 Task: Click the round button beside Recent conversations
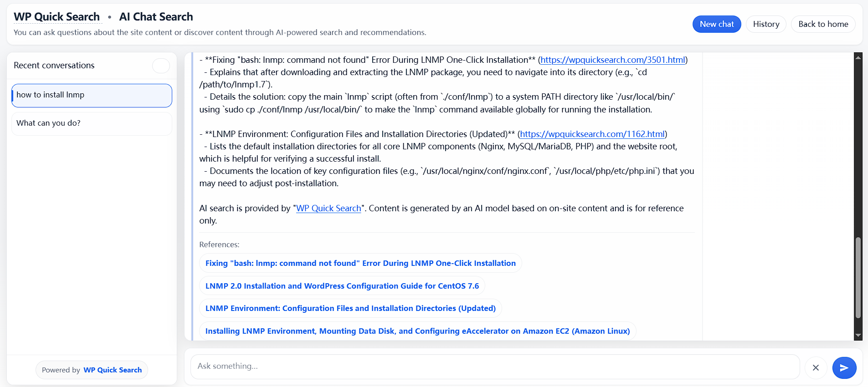161,66
